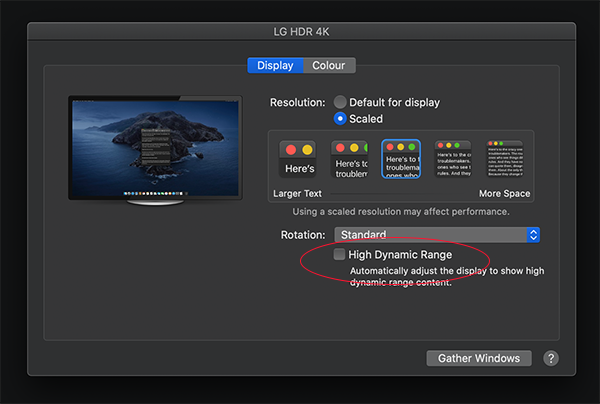
Task: Click the Resolution label
Action: tap(297, 103)
